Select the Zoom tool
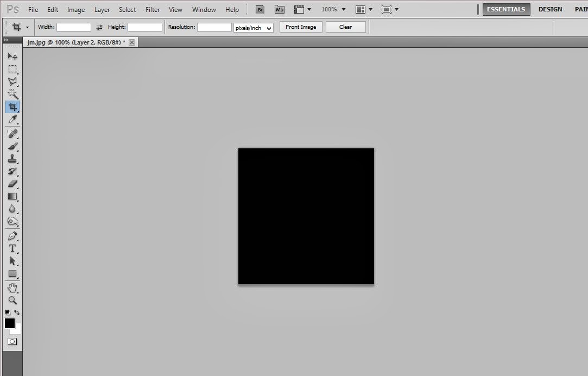Viewport: 588px width, 376px height. (12, 300)
